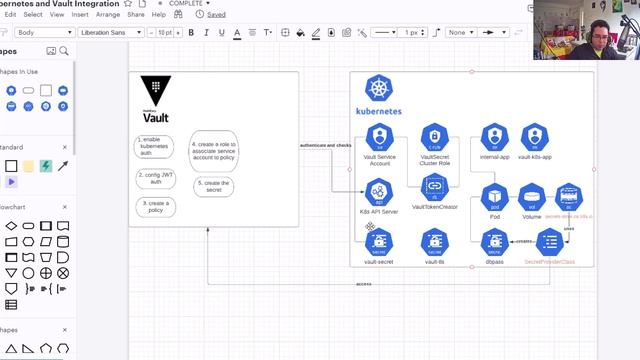
Task: Select the vault-tls secret icon
Action: point(435,242)
